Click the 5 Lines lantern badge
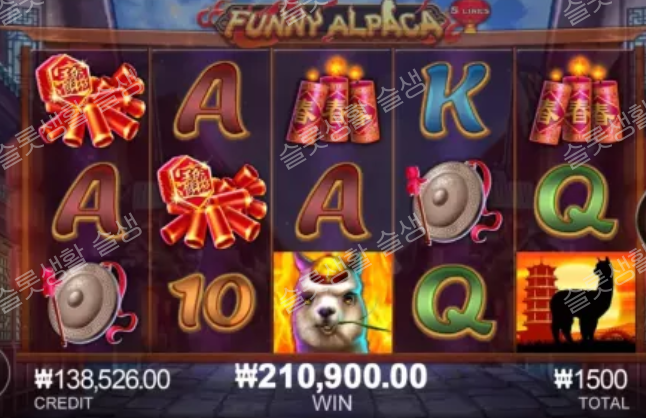The height and width of the screenshot is (418, 646). tap(470, 16)
